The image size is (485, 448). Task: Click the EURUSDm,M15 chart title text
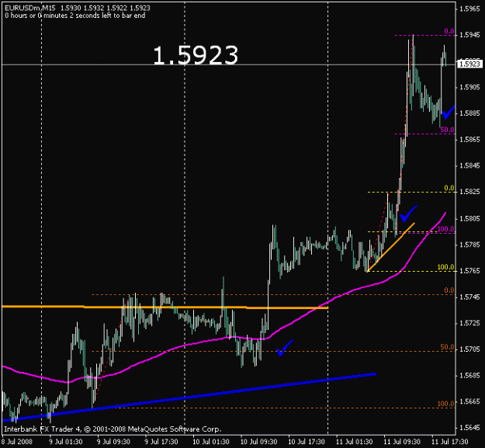pyautogui.click(x=29, y=8)
